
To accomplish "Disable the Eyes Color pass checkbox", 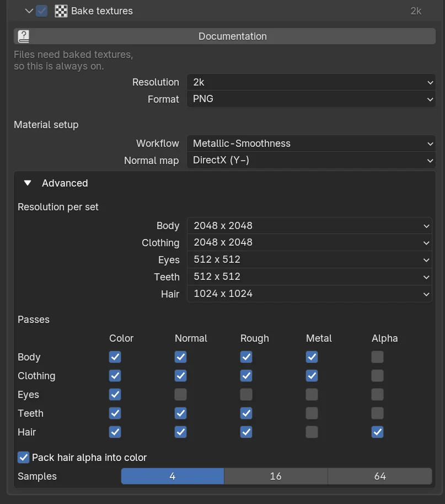I will click(x=115, y=394).
